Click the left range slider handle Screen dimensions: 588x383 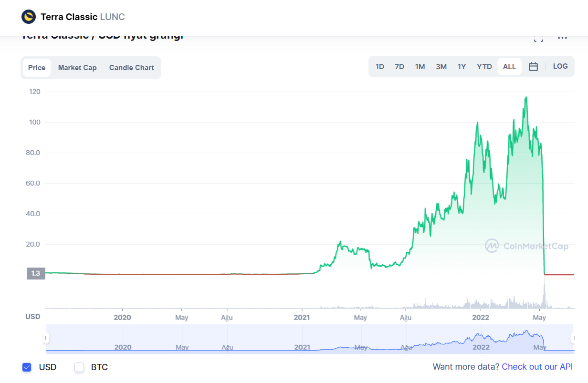coord(46,338)
